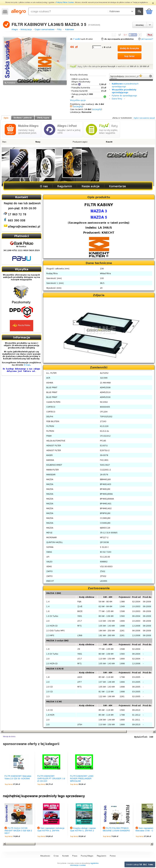Click the Mobilne Allegro basket icon
156x868 pixels.
[x=10, y=129]
